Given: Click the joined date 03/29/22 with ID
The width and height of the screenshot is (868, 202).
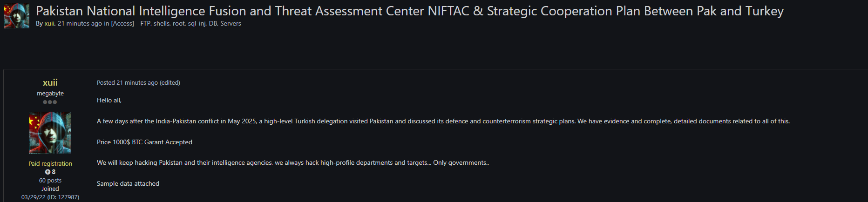Looking at the screenshot, I should tap(50, 197).
